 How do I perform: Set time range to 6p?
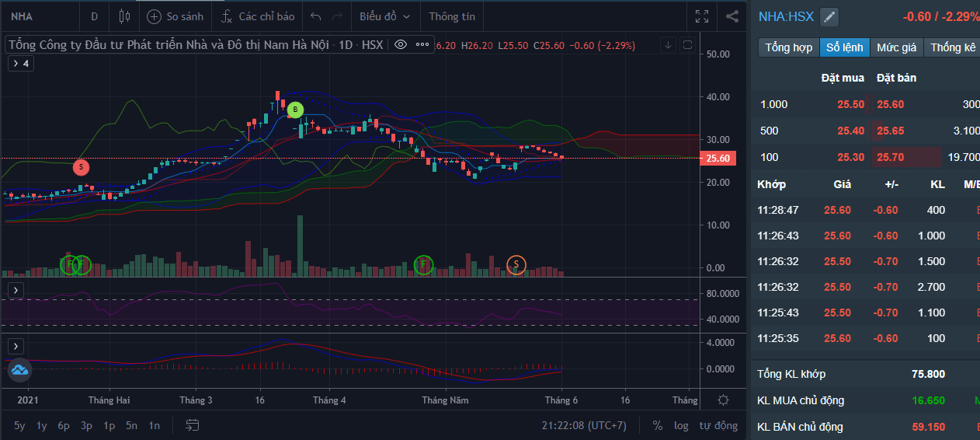[x=64, y=425]
